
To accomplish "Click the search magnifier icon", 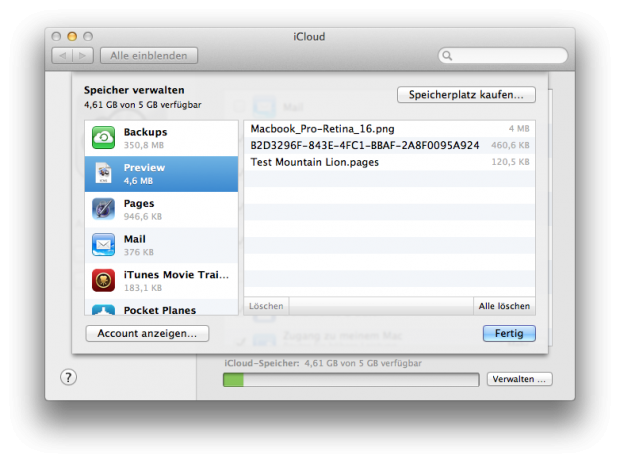I will [447, 55].
